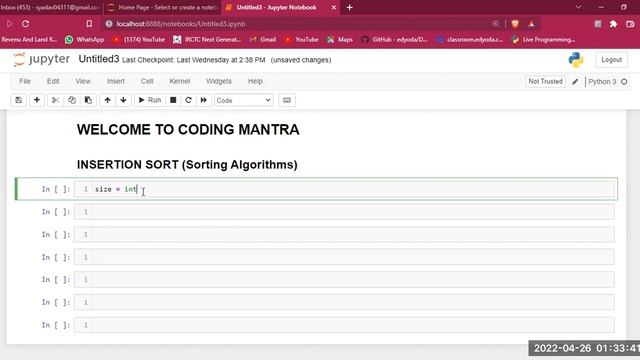Image resolution: width=640 pixels, height=360 pixels.
Task: Rename notebook by clicking Untitled3 title
Action: [99, 59]
